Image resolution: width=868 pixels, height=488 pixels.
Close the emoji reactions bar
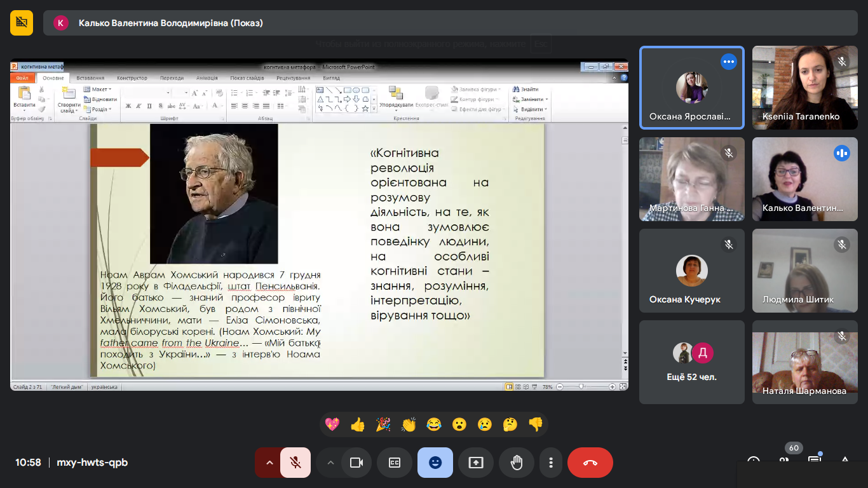tap(435, 463)
